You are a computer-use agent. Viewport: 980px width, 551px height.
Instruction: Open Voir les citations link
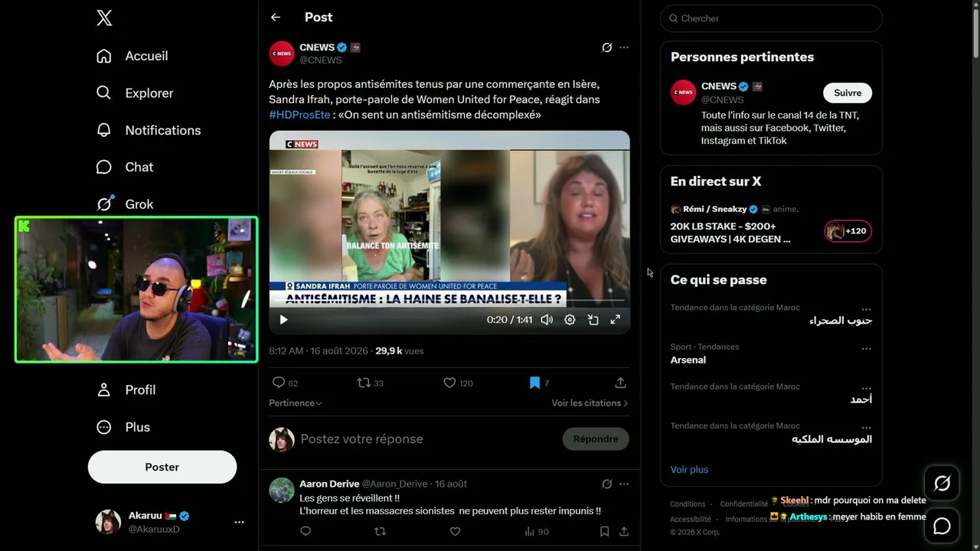(590, 403)
